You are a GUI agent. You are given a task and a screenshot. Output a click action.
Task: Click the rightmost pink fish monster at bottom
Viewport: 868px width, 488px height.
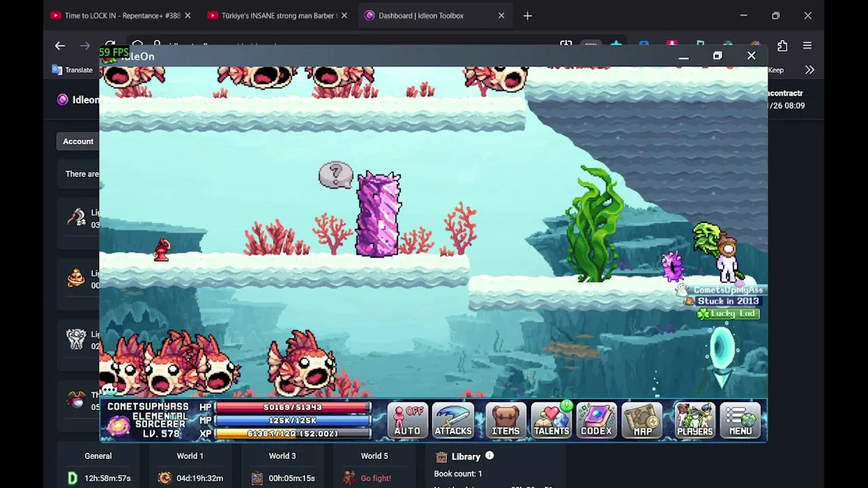[302, 364]
